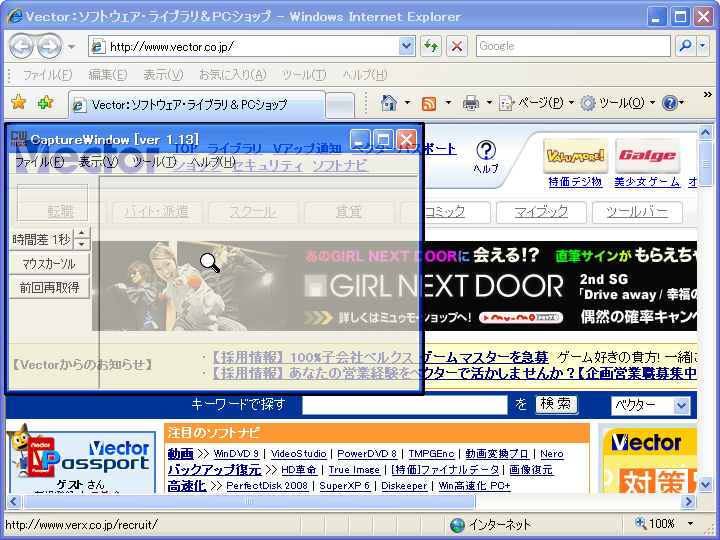Screen dimensions: 720x540
Task: Open the True Image link
Action: coord(354,470)
